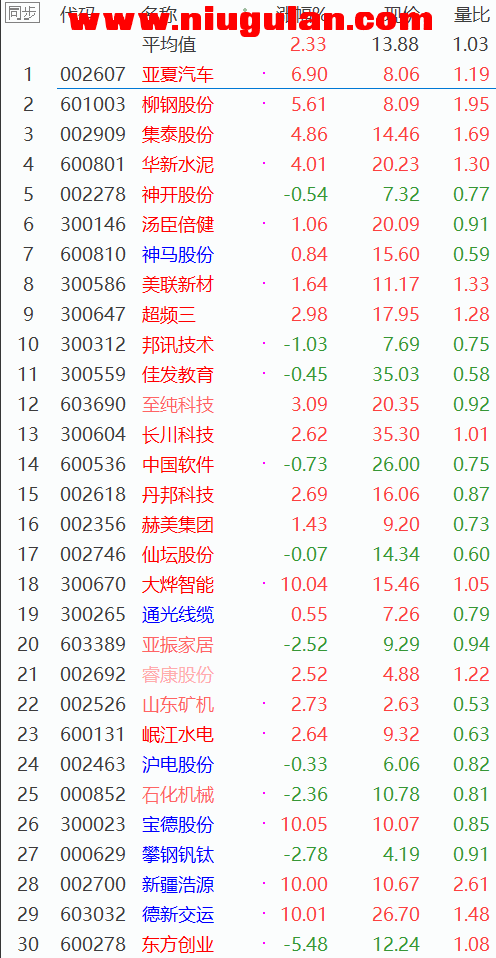
Task: Select 神马股份 in the list
Action: tap(178, 254)
